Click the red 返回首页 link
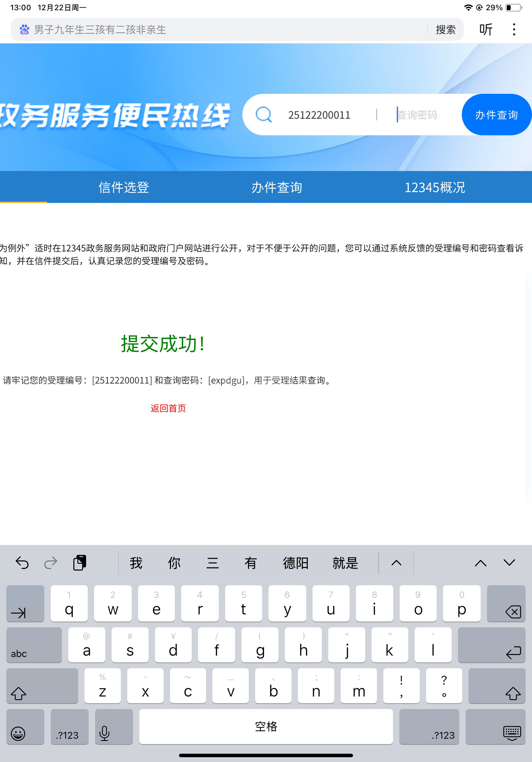Image resolution: width=532 pixels, height=762 pixels. tap(168, 408)
